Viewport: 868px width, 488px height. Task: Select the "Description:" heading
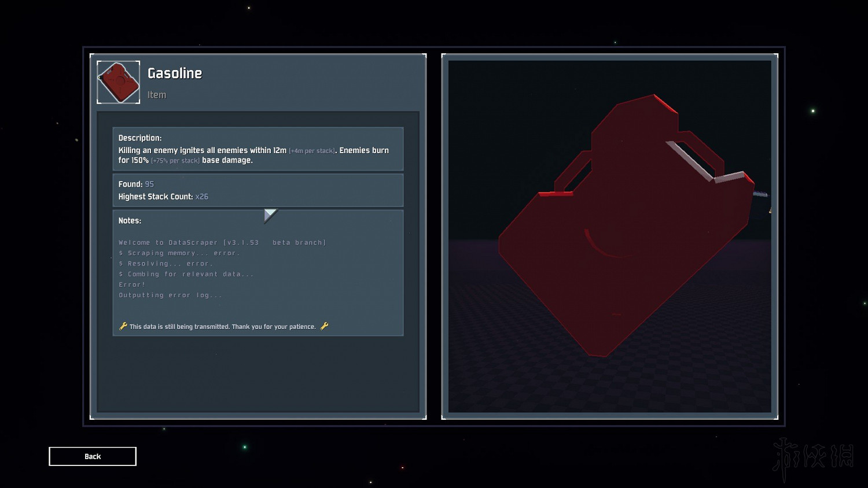click(139, 138)
